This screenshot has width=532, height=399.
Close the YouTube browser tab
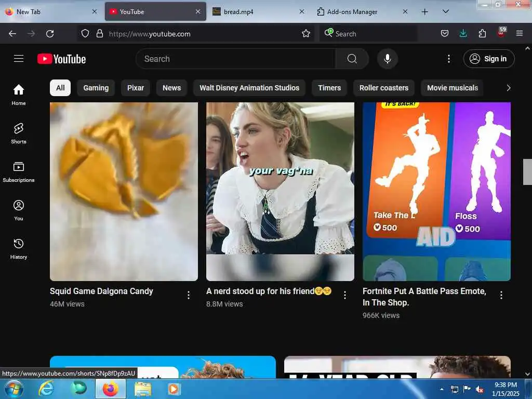(x=198, y=11)
